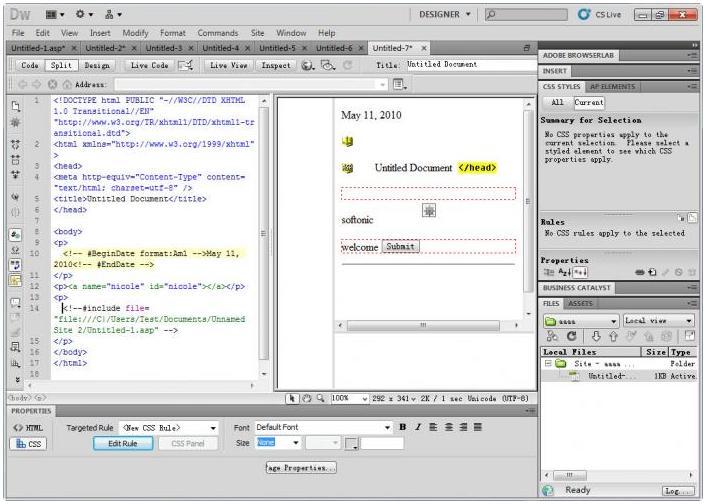Click Refresh Design View icon
The height and width of the screenshot is (504, 707).
(x=347, y=66)
